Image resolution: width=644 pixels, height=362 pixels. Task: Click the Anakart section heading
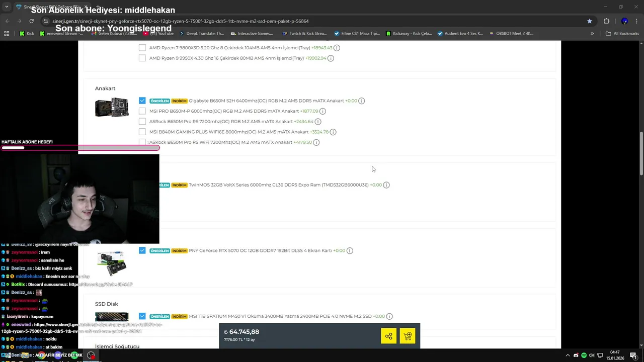[105, 88]
